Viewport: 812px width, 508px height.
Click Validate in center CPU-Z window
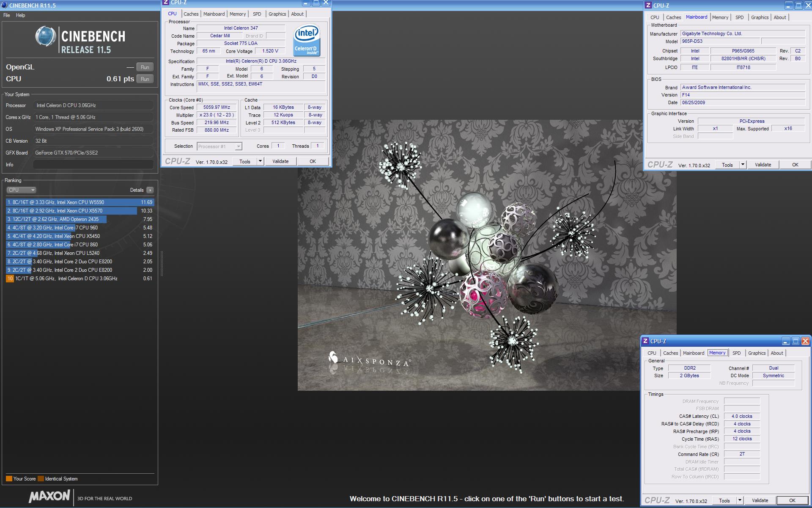coord(280,162)
